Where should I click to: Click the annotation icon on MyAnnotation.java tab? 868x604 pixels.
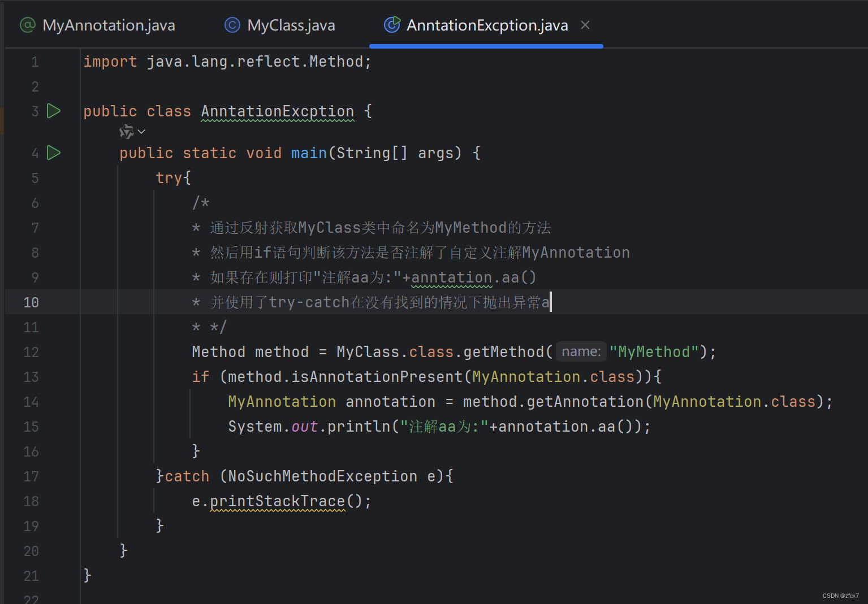tap(27, 25)
